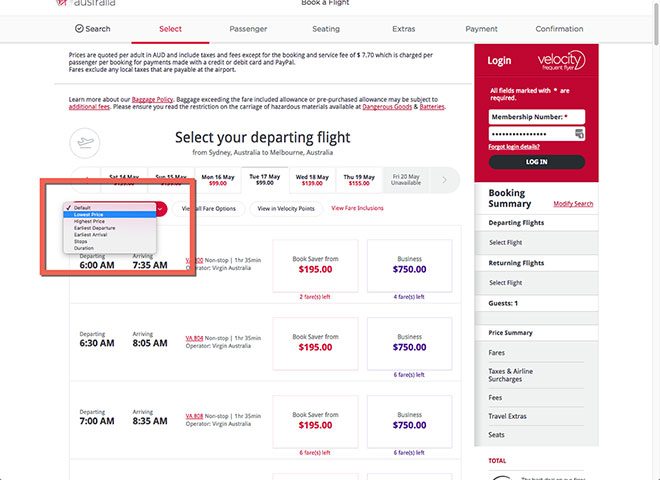Viewport: 660px width, 480px height.
Task: Select $750.00 Business for 6:30 AM flight
Action: point(410,344)
